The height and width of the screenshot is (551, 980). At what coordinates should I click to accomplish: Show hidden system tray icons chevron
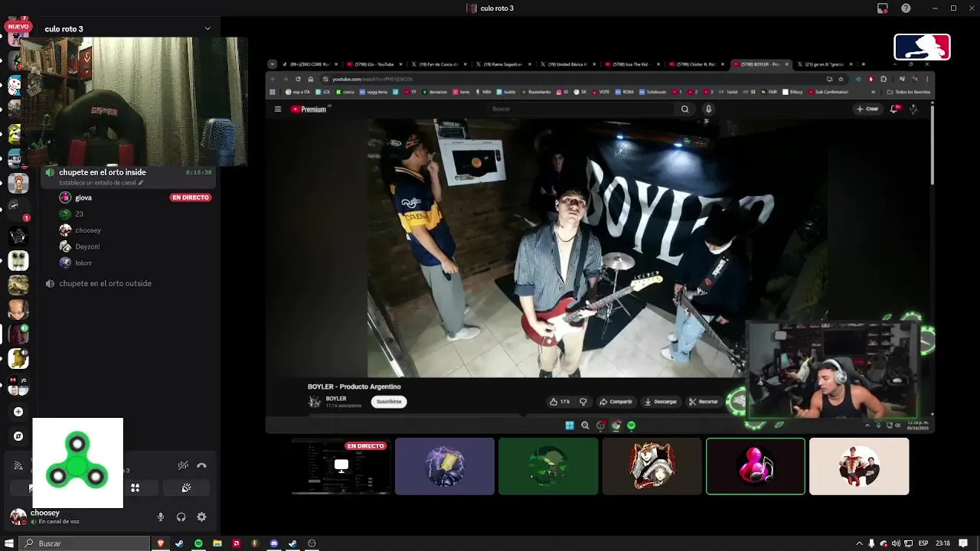861,543
